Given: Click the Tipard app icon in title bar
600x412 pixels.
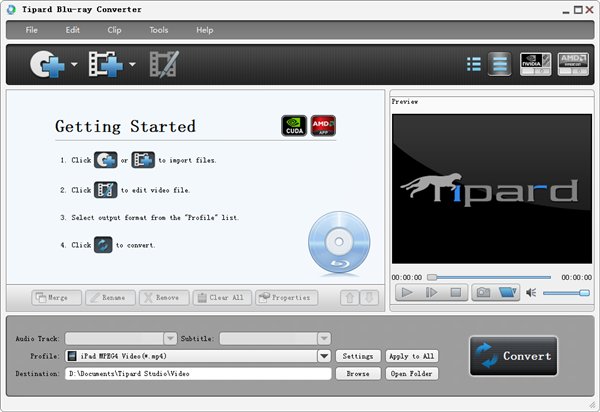Looking at the screenshot, I should [x=11, y=10].
